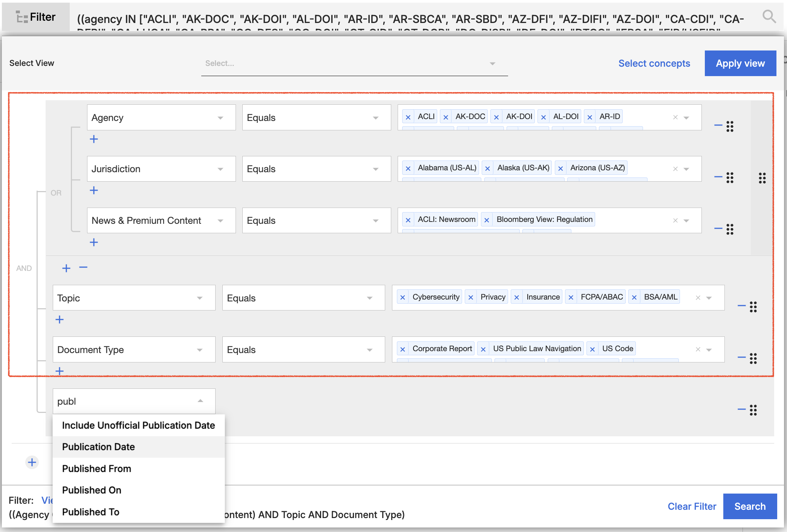Screen dimensions: 787x532
Task: Remove the Cybersecurity topic tag
Action: (403, 297)
